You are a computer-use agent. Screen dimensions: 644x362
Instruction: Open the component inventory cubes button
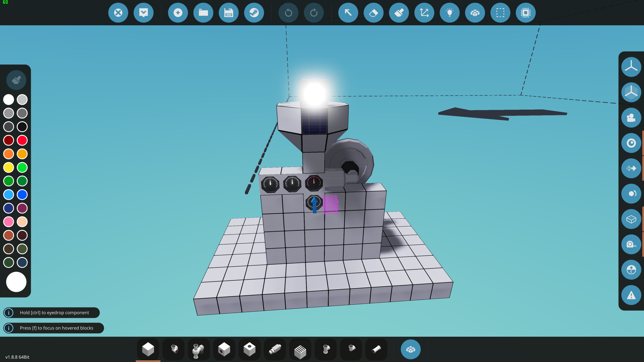coord(411,349)
